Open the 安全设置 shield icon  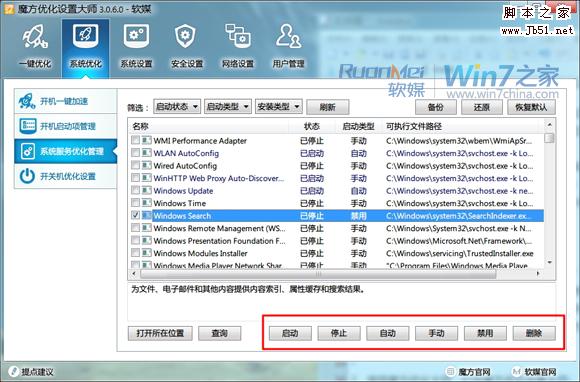185,36
